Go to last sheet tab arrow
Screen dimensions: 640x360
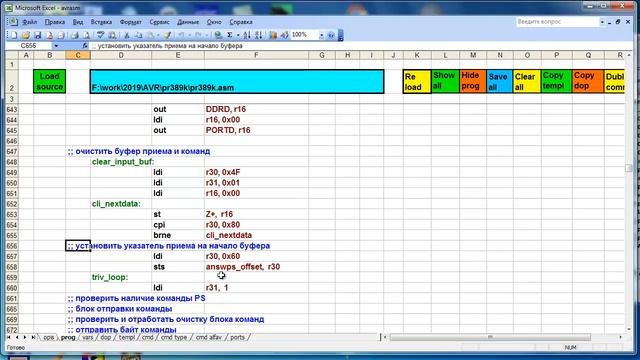point(33,338)
